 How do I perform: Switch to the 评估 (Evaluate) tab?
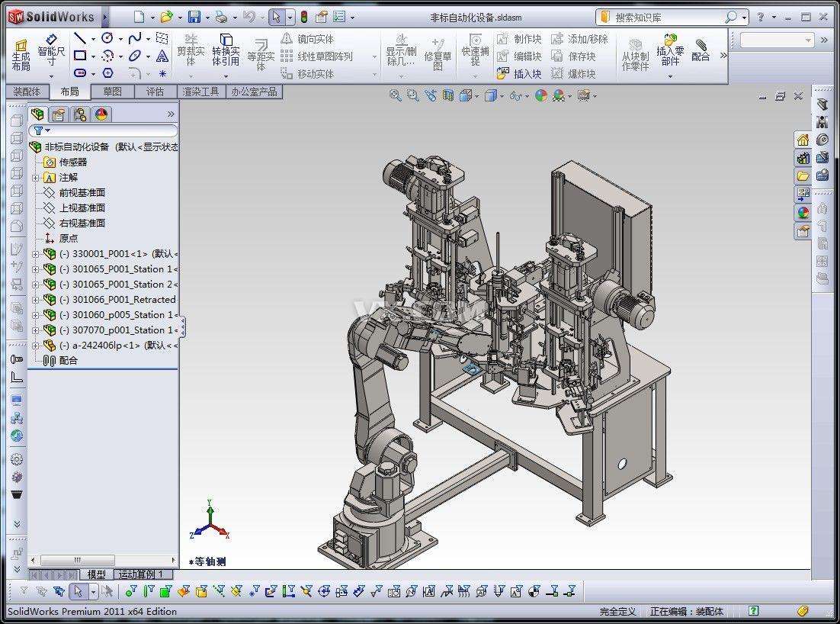click(155, 92)
